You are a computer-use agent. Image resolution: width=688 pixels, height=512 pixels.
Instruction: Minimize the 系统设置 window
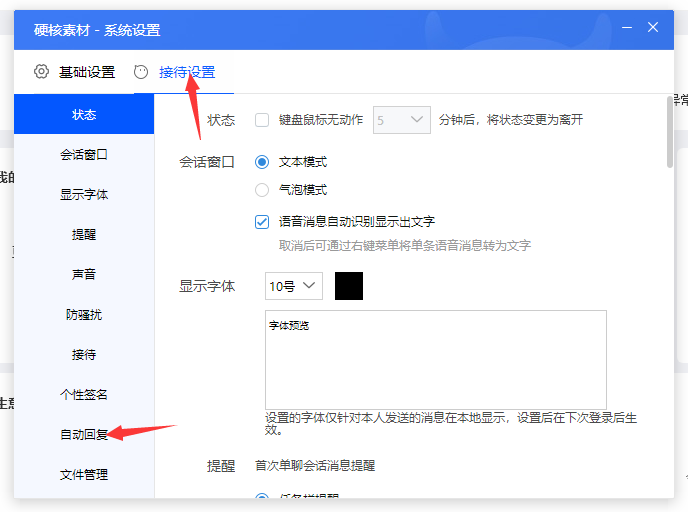627,27
